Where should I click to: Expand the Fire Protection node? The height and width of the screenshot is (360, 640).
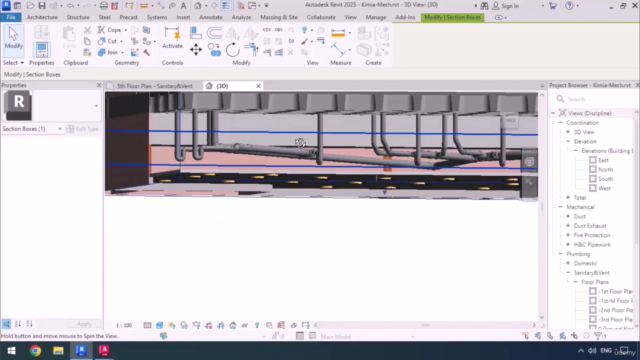[x=568, y=235]
